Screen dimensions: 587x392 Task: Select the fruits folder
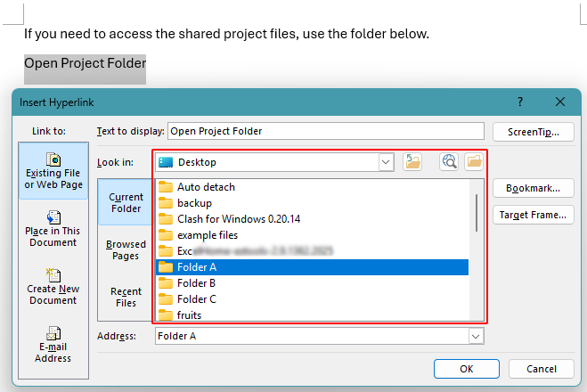[x=312, y=314]
